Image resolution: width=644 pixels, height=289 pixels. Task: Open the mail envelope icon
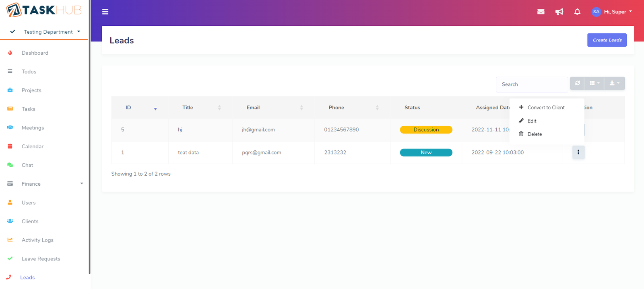(541, 12)
